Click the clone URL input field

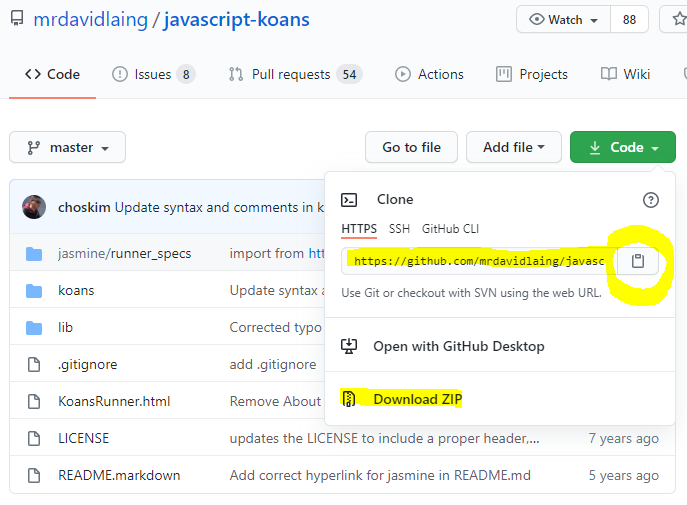[x=479, y=261]
